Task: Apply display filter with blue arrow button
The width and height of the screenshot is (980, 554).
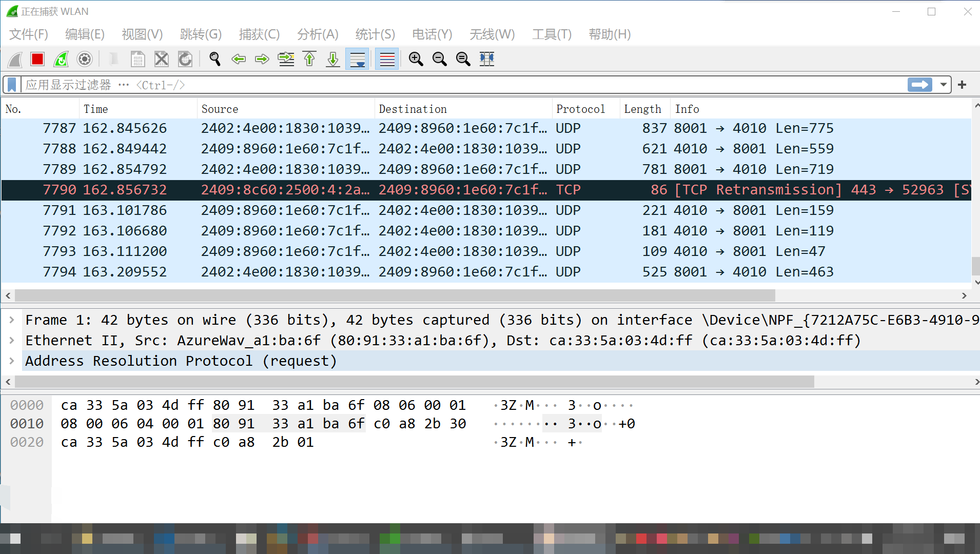Action: click(x=920, y=85)
